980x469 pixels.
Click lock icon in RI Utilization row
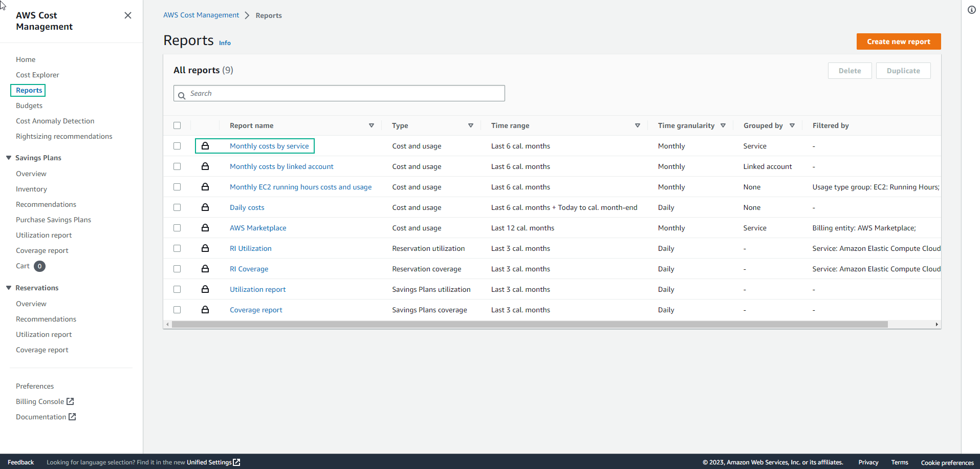(x=205, y=248)
